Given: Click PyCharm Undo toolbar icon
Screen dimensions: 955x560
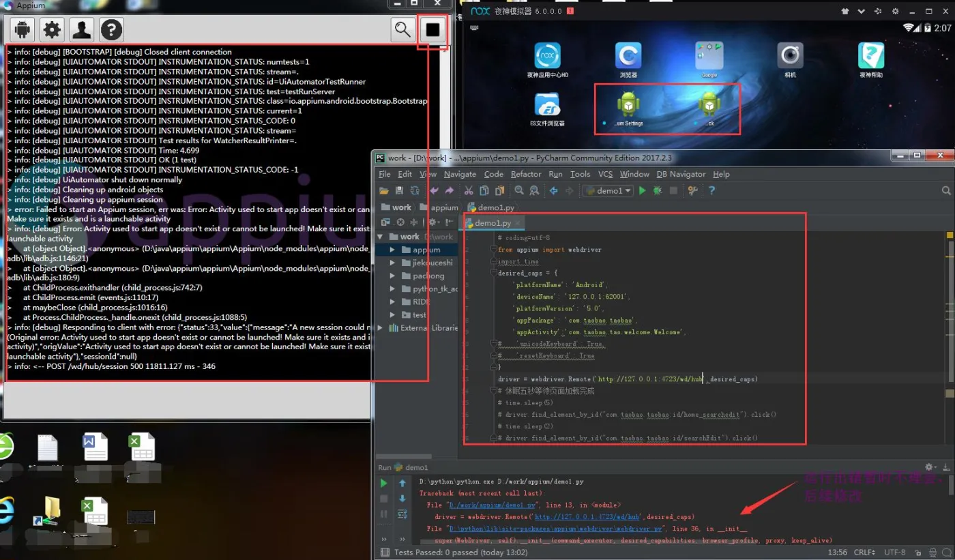Looking at the screenshot, I should coord(434,191).
